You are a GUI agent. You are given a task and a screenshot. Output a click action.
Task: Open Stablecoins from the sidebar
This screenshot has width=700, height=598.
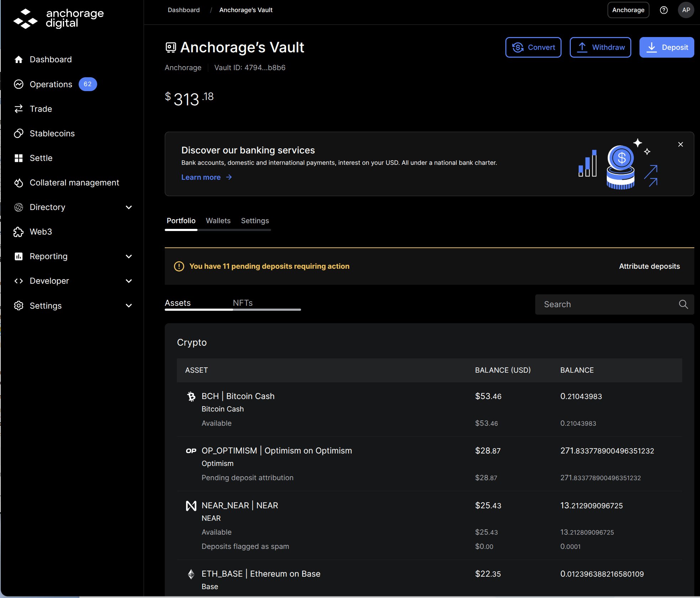click(52, 133)
